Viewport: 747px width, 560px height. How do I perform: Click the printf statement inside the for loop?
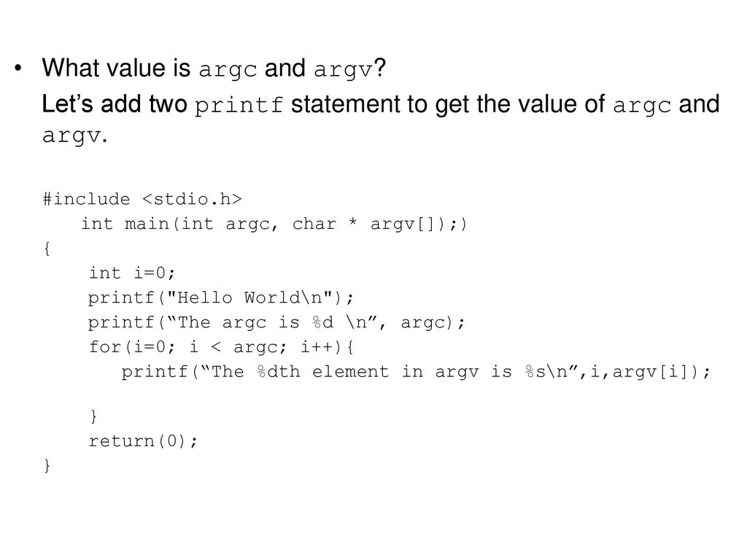[x=416, y=372]
